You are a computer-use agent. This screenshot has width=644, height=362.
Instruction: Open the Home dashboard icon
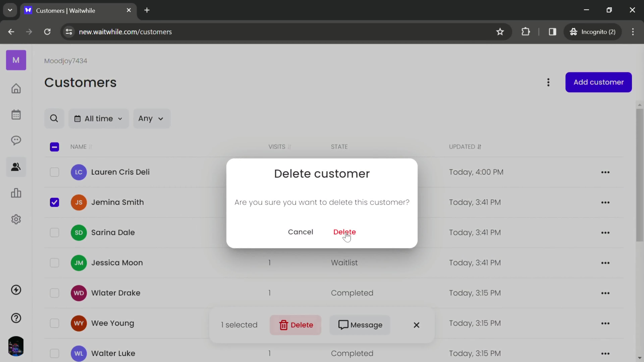pos(16,88)
